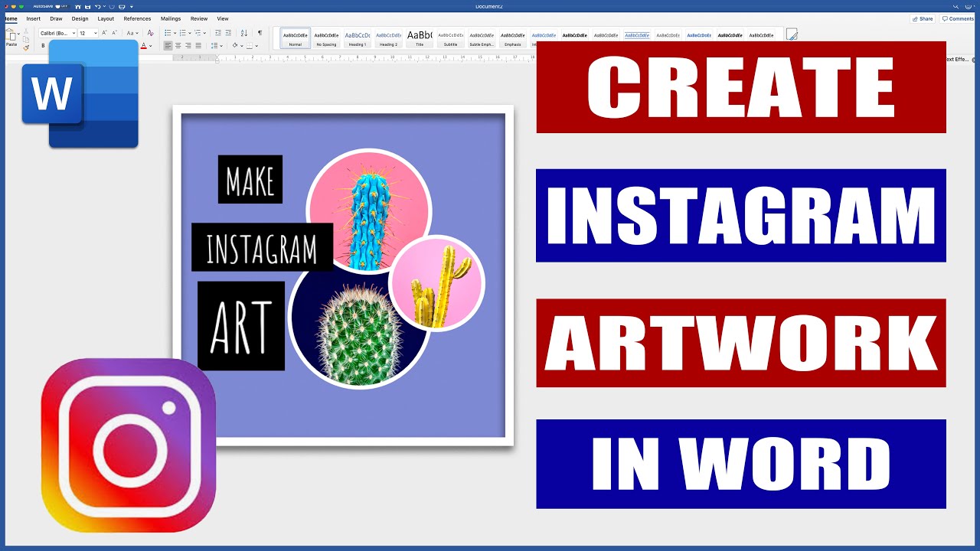The height and width of the screenshot is (551, 980).
Task: Click the Paste clipboard icon
Action: (11, 35)
